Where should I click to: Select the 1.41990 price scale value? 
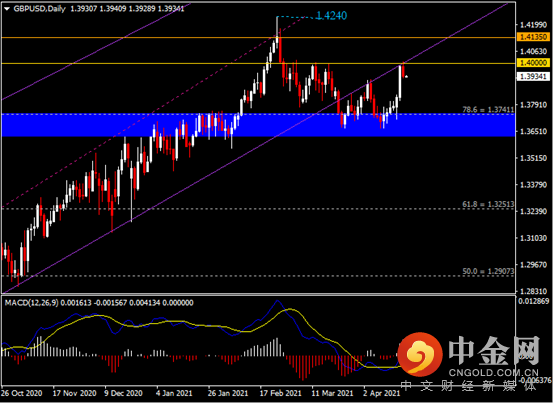533,25
